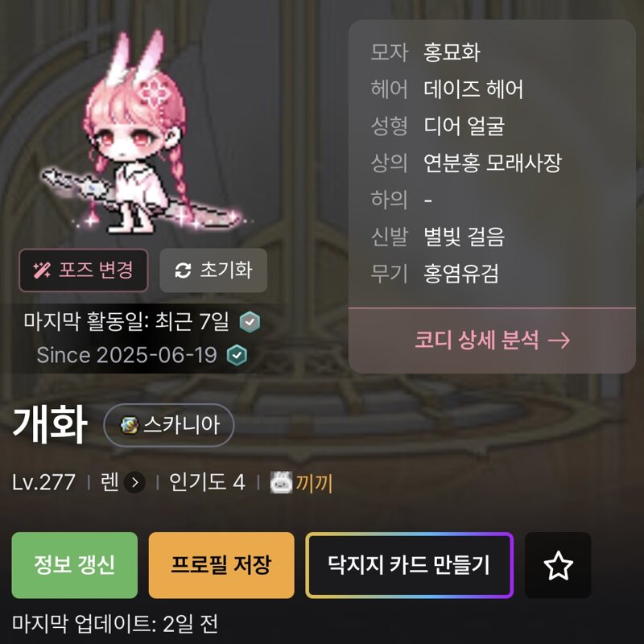Select the 데이즈 헤어 hair entry
This screenshot has height=644, width=644.
473,89
